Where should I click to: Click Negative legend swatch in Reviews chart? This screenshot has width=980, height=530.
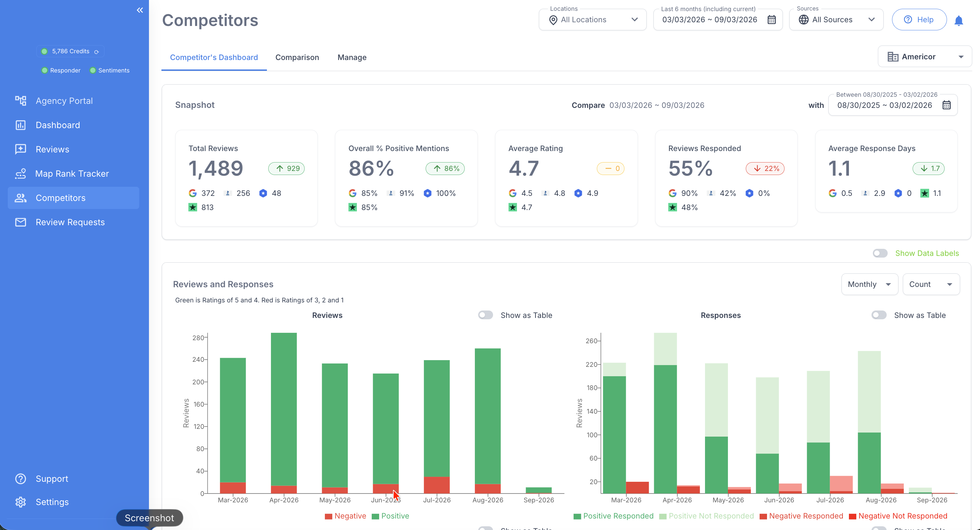pos(329,516)
